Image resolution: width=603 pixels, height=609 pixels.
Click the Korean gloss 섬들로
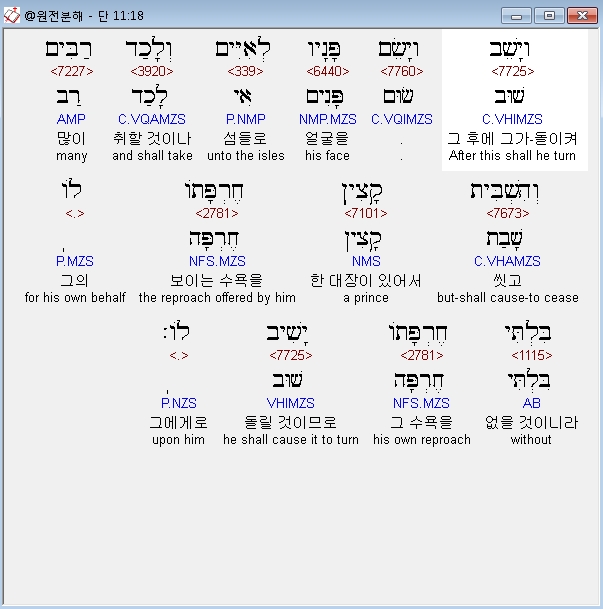pyautogui.click(x=245, y=139)
